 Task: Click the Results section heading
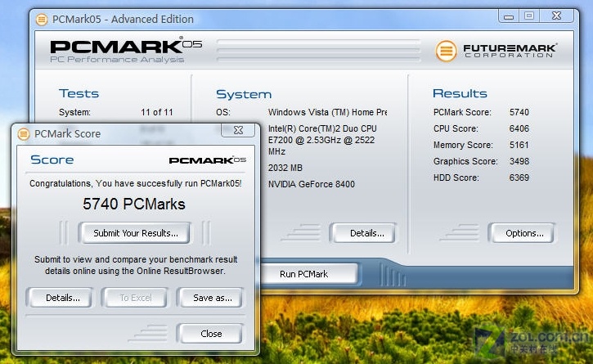click(460, 93)
